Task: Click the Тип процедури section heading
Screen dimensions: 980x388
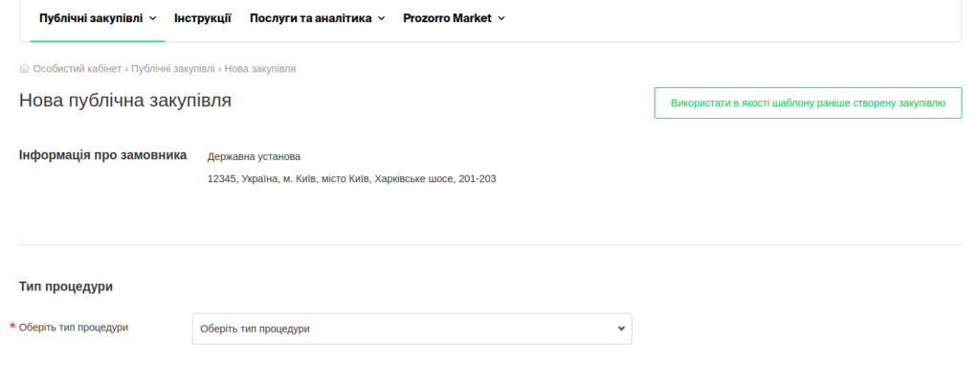Action: [66, 286]
